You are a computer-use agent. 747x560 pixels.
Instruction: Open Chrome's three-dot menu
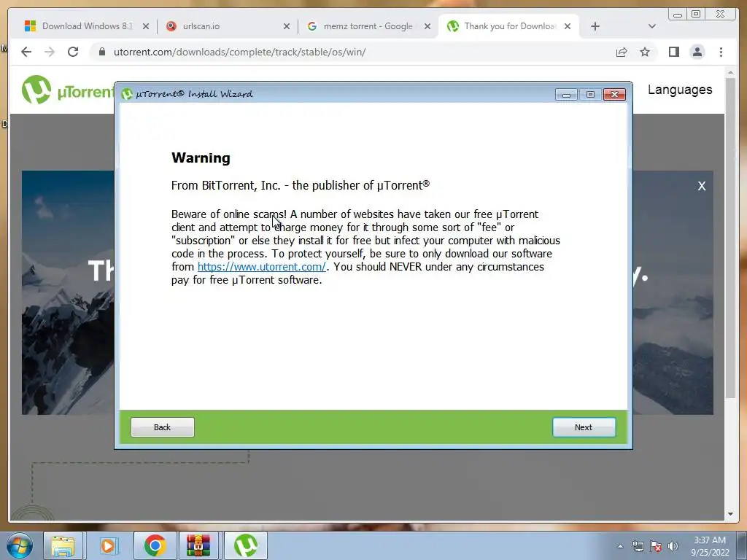(721, 52)
